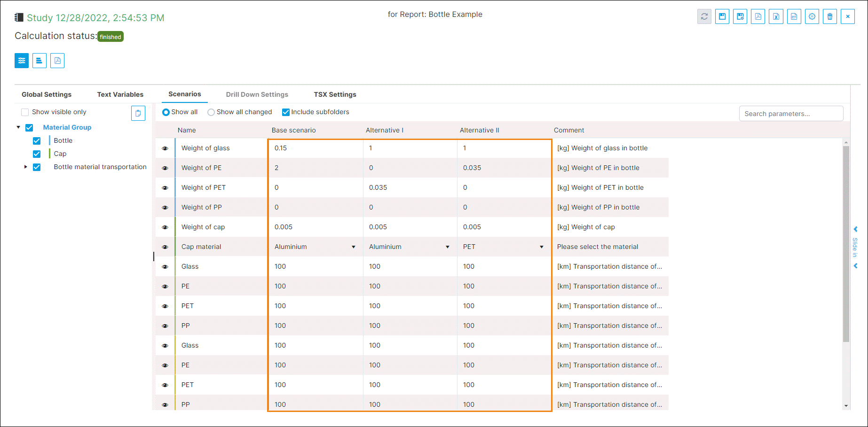Click comment 'Please select the material'
Screen dimensions: 868x427
tap(598, 247)
